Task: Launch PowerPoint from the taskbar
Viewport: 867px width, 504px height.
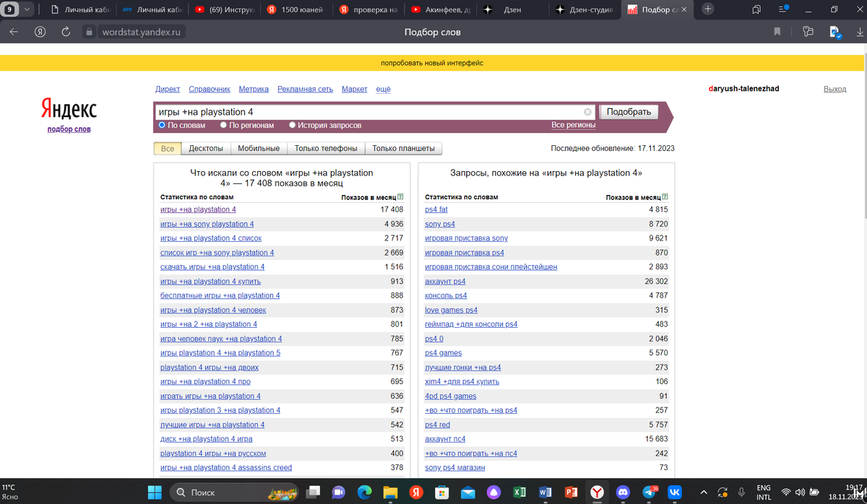Action: point(570,492)
